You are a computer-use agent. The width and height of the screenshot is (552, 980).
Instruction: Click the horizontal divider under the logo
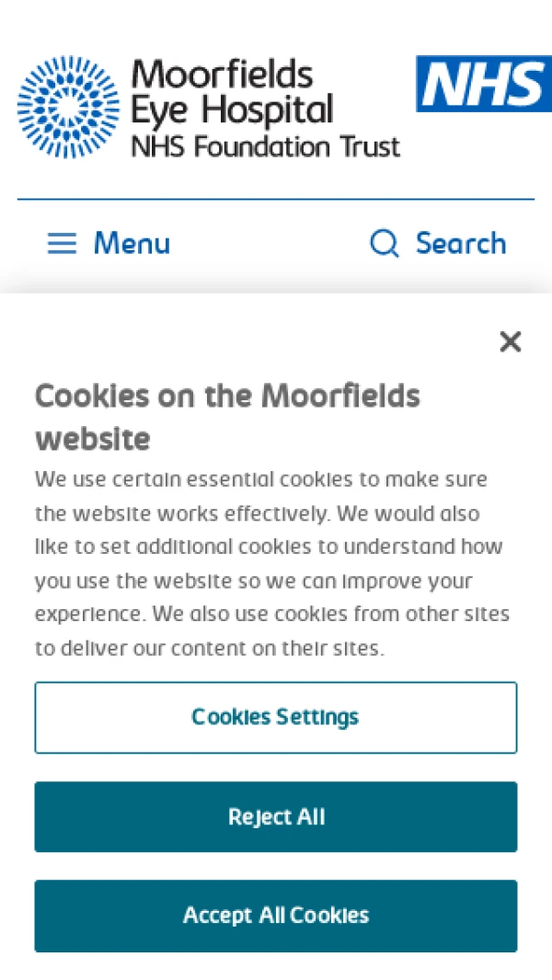276,199
